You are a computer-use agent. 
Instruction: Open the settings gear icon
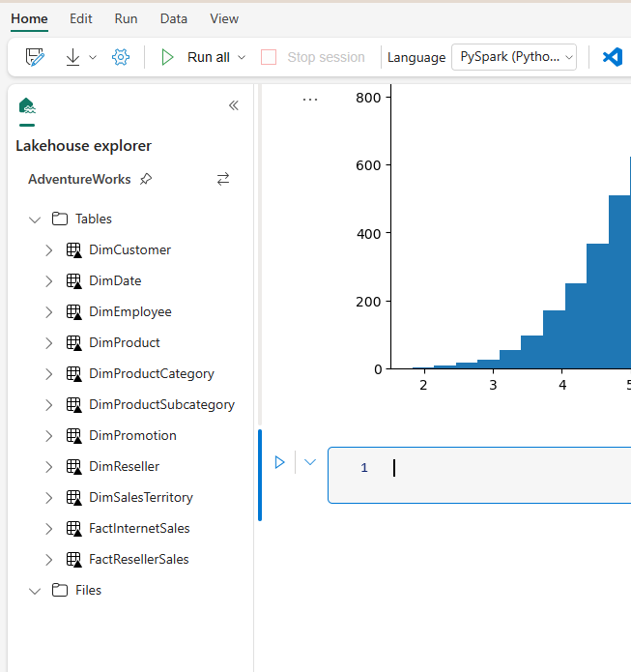tap(121, 57)
